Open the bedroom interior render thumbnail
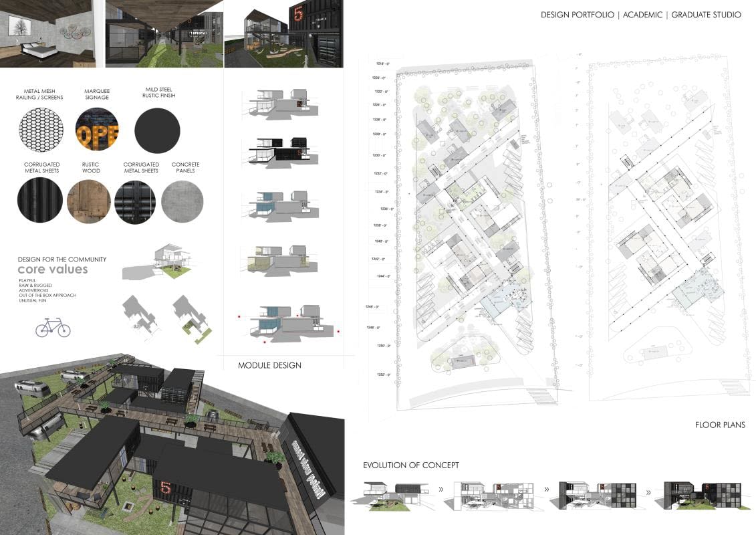The image size is (756, 535). point(52,33)
